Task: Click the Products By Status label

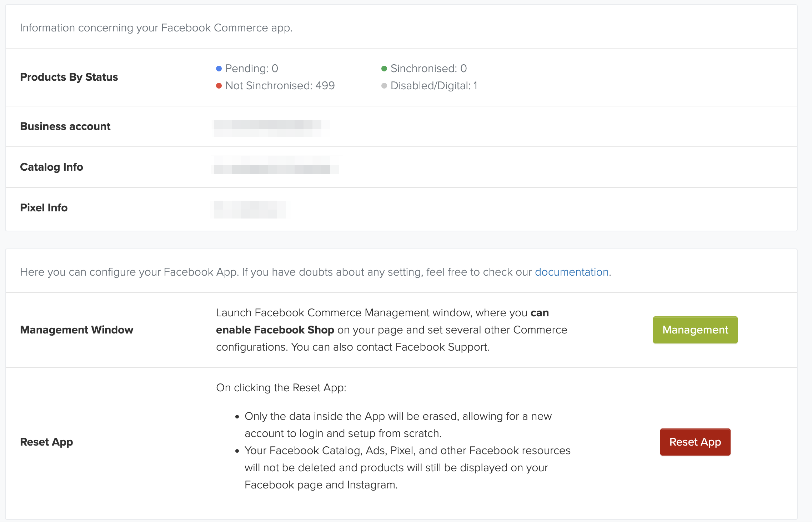Action: click(69, 77)
